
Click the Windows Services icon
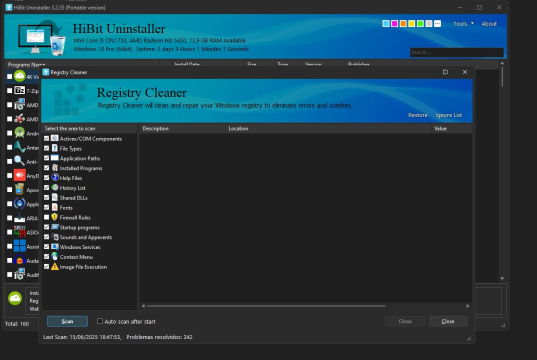pos(55,247)
